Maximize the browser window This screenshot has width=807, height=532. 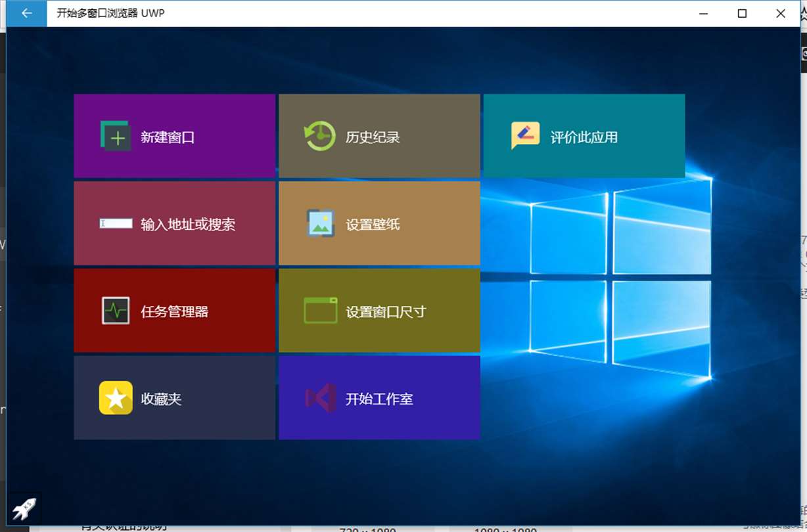coord(742,13)
